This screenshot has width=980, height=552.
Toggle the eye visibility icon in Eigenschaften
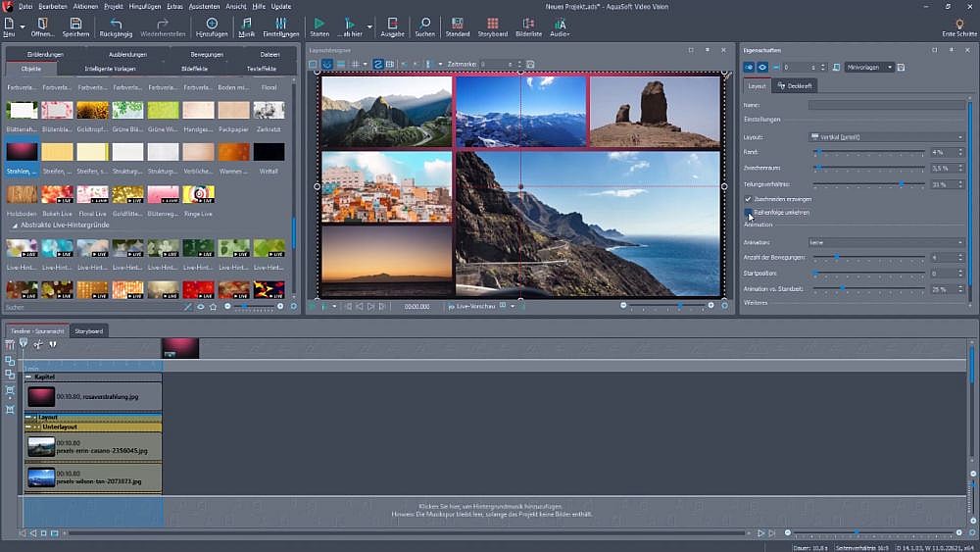click(761, 68)
